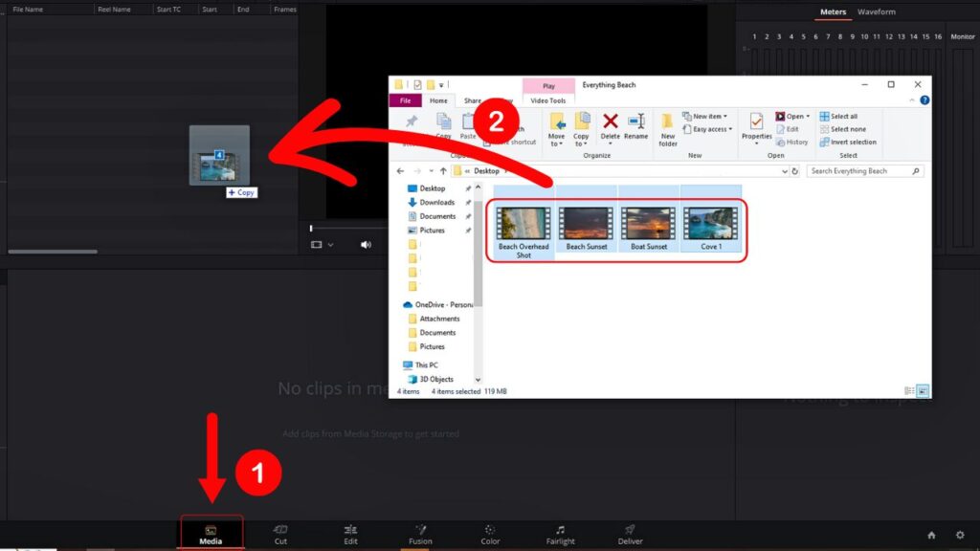This screenshot has height=551, width=980.
Task: Mute viewer audio with the speaker icon
Action: 366,244
